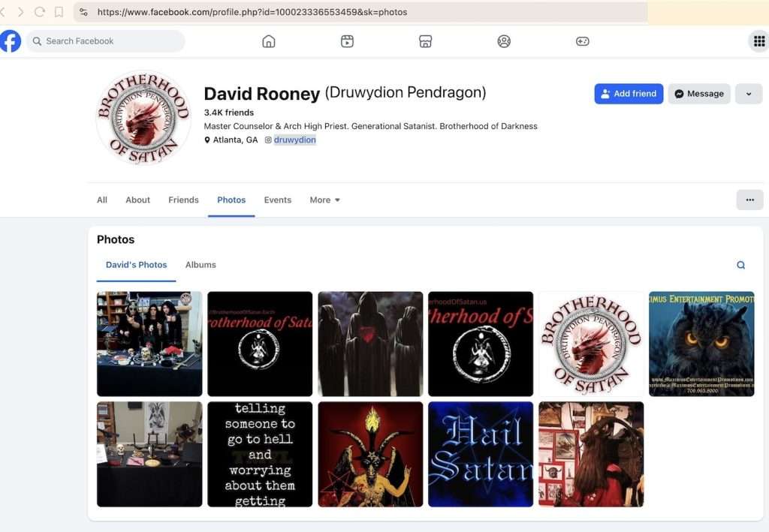Open the nine-dot menu grid icon

tap(758, 41)
